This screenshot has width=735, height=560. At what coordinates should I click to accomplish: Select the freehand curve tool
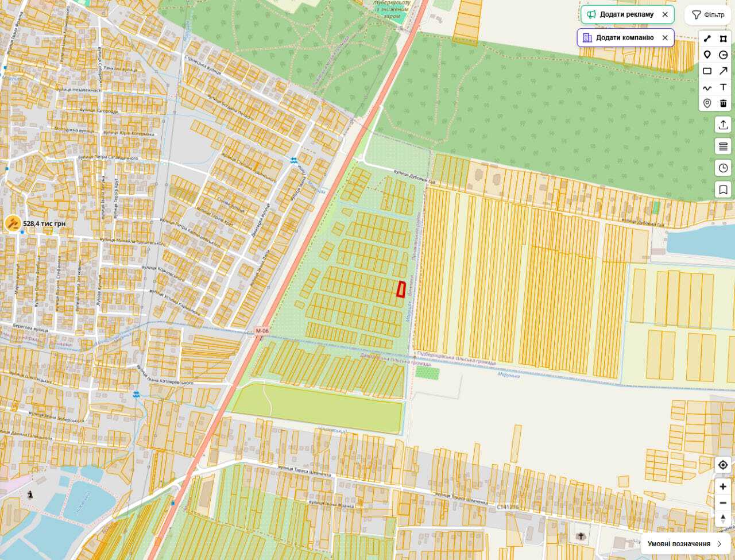(x=707, y=87)
